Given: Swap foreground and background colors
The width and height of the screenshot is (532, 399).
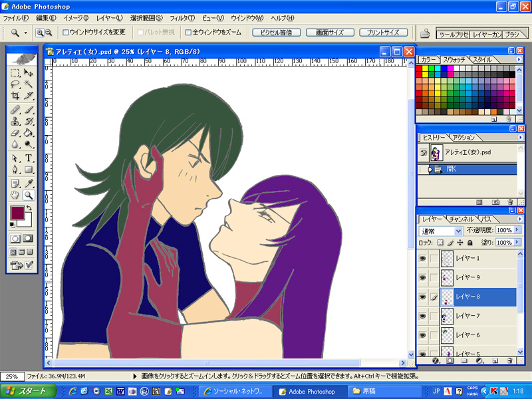Looking at the screenshot, I should [29, 207].
